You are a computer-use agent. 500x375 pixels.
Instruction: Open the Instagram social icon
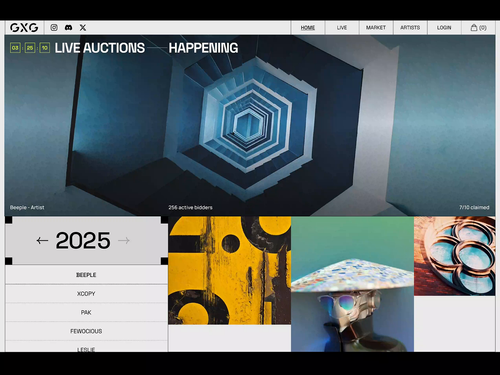(54, 28)
